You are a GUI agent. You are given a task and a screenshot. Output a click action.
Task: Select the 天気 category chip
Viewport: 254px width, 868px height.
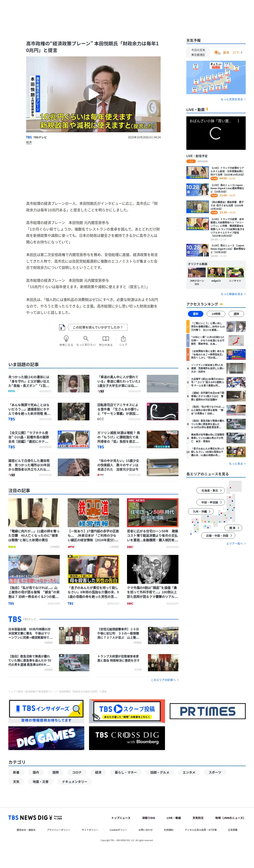point(16,781)
